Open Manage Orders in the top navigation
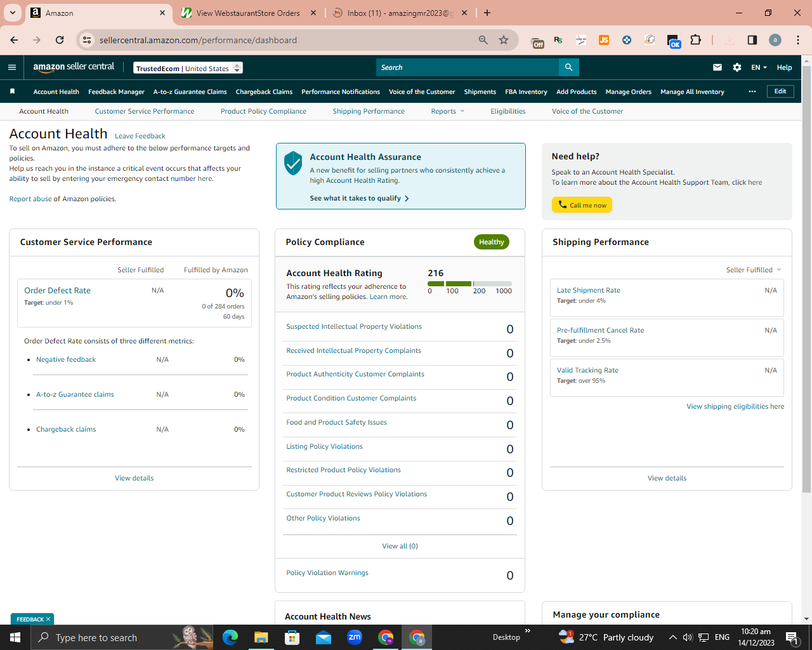 coord(628,91)
